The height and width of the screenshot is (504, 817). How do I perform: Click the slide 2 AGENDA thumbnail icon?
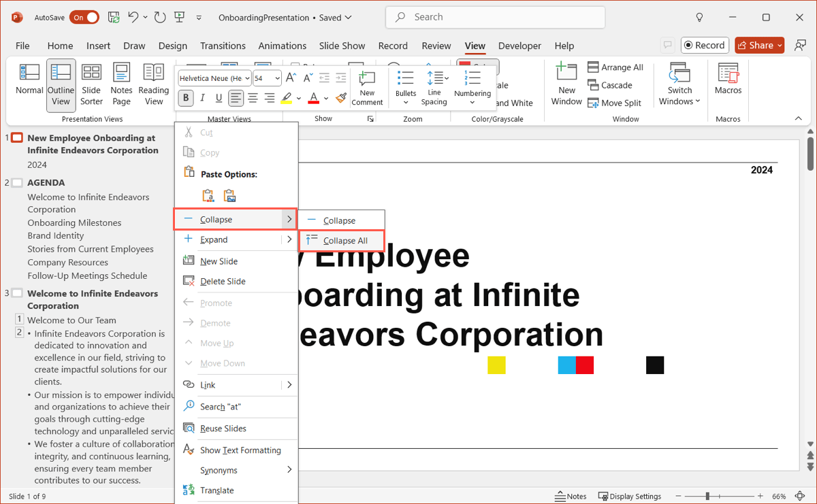click(17, 183)
